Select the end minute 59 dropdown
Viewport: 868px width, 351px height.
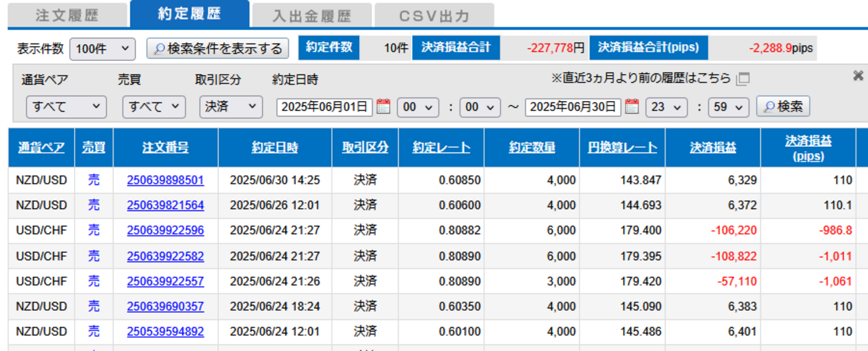click(x=728, y=107)
